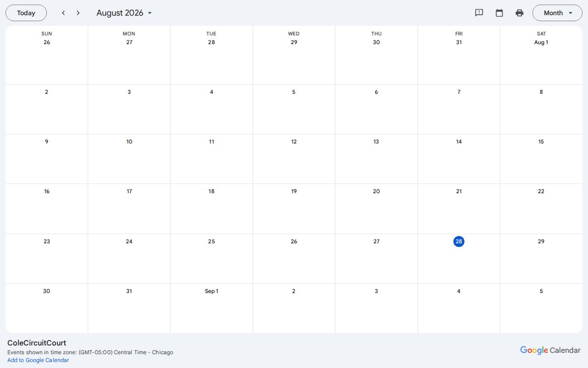This screenshot has height=368, width=588.
Task: Click the Today button
Action: click(x=26, y=13)
